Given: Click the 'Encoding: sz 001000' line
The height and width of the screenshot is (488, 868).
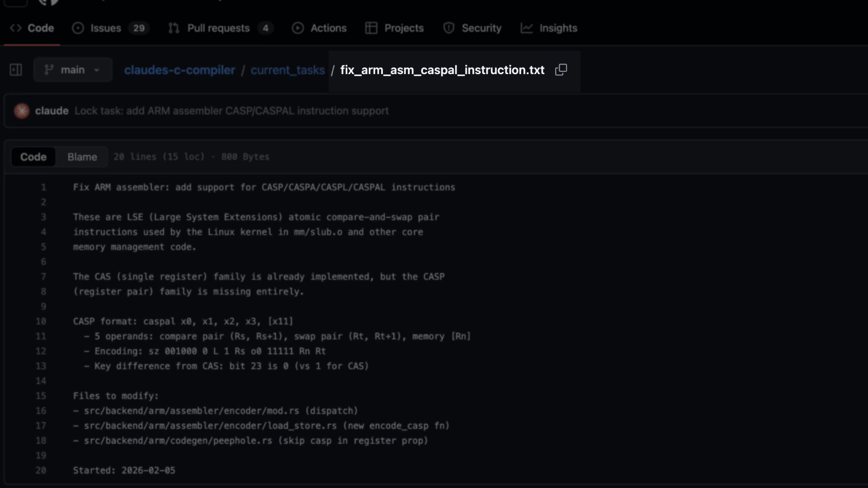Looking at the screenshot, I should tap(205, 351).
